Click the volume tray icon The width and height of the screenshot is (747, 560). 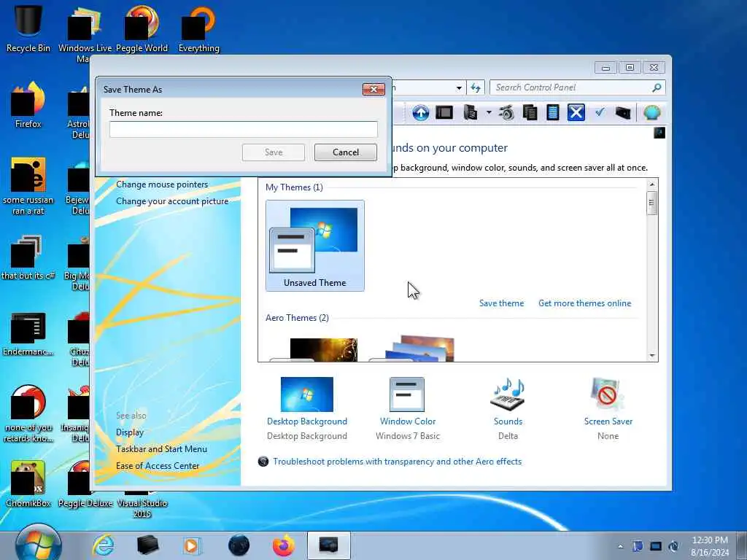[x=673, y=546]
